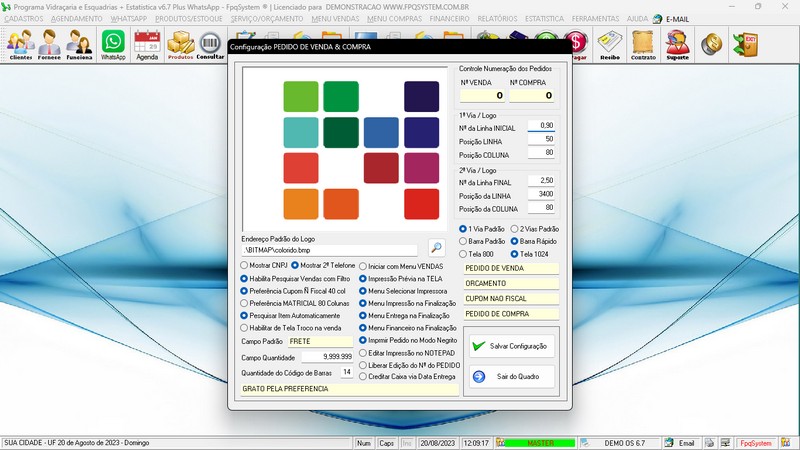Screen dimensions: 800x450
Task: Open the CADASTROS menu
Action: (24, 18)
